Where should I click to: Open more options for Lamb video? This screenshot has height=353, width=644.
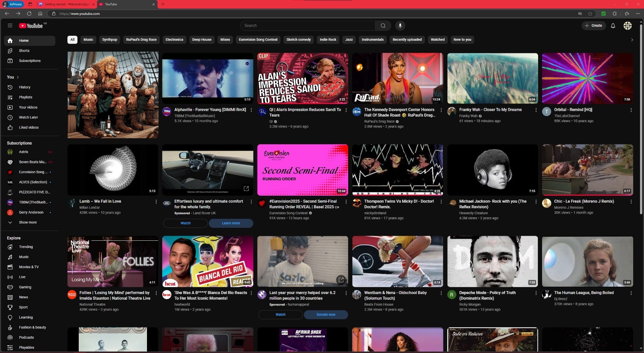156,202
